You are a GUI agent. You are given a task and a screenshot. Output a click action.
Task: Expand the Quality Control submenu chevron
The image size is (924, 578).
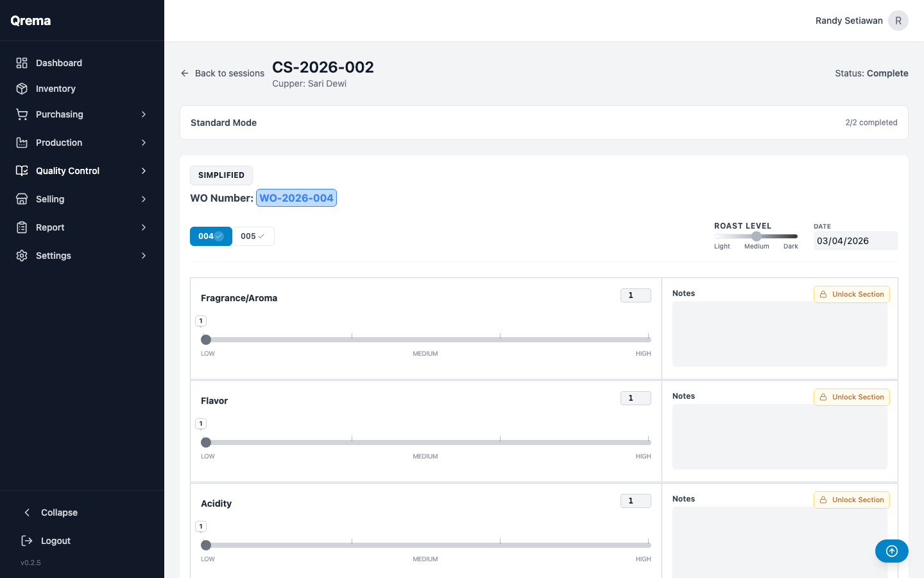[x=144, y=171]
